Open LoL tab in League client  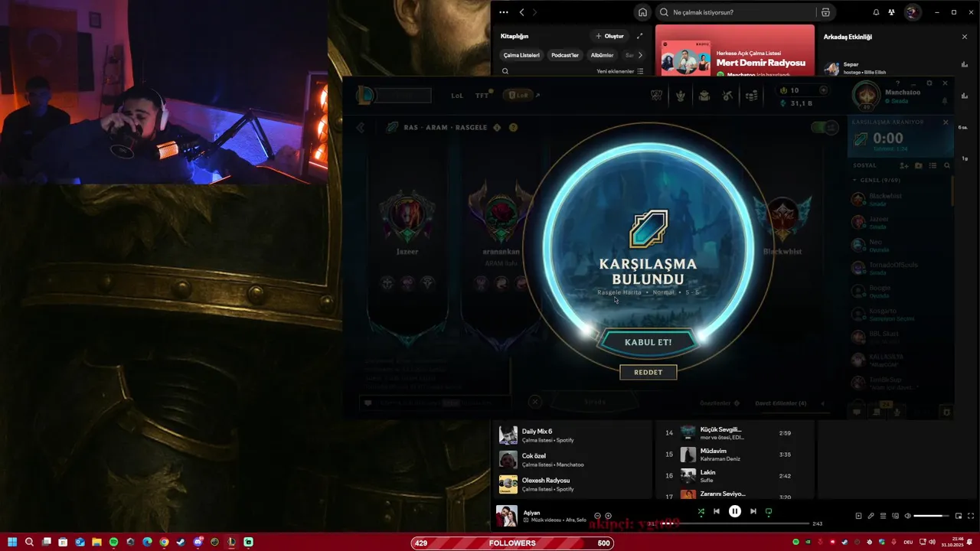(457, 96)
